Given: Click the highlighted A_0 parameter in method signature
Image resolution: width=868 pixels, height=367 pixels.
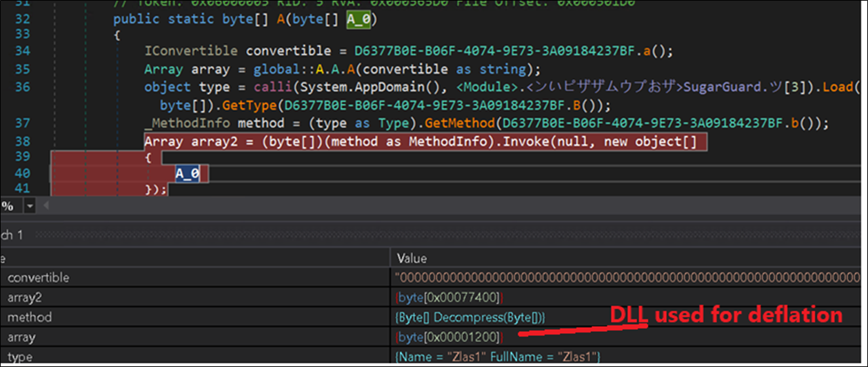Looking at the screenshot, I should click(x=359, y=19).
